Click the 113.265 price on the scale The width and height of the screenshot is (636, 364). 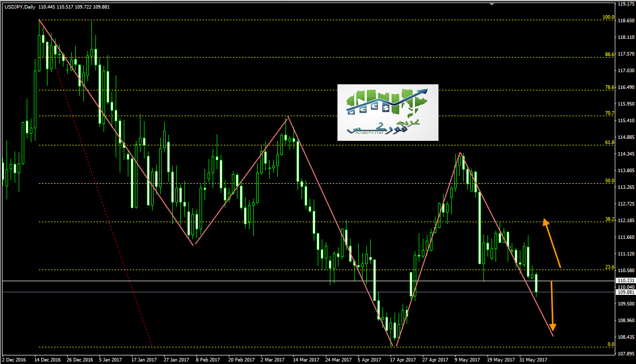[x=626, y=187]
